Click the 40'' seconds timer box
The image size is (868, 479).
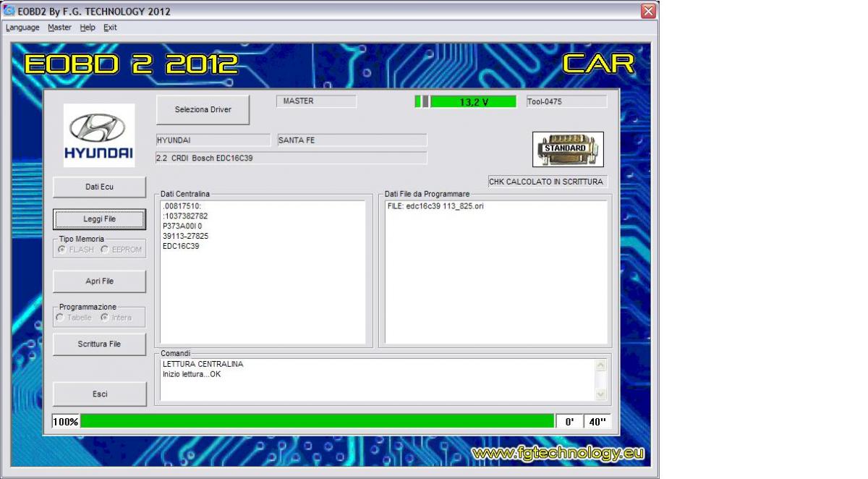[597, 421]
